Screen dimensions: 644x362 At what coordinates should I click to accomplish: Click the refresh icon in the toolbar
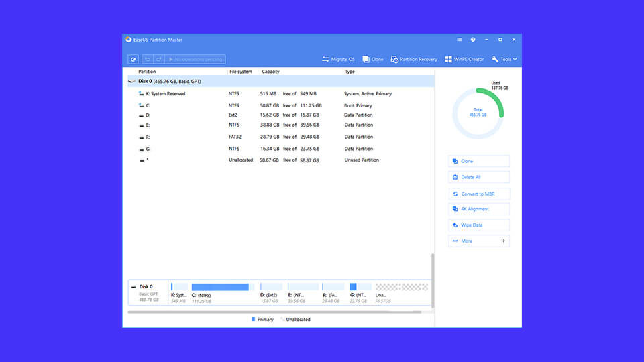tap(133, 60)
